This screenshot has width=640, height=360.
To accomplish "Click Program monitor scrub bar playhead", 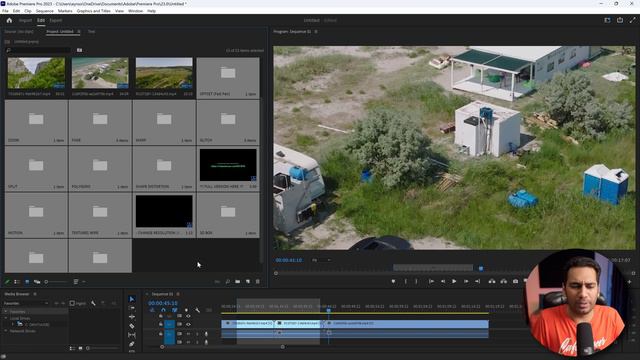I will point(481,268).
